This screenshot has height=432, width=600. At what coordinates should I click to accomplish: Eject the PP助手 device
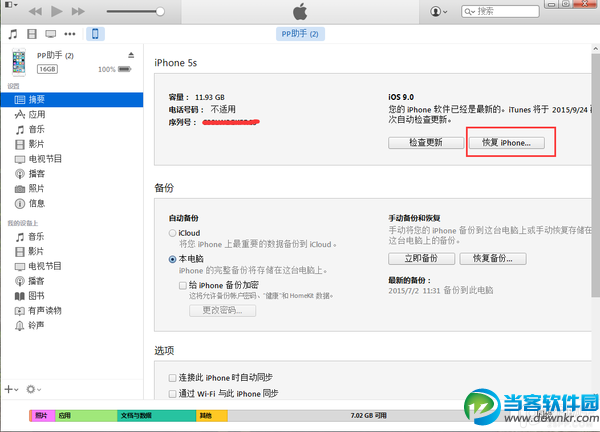[x=131, y=55]
